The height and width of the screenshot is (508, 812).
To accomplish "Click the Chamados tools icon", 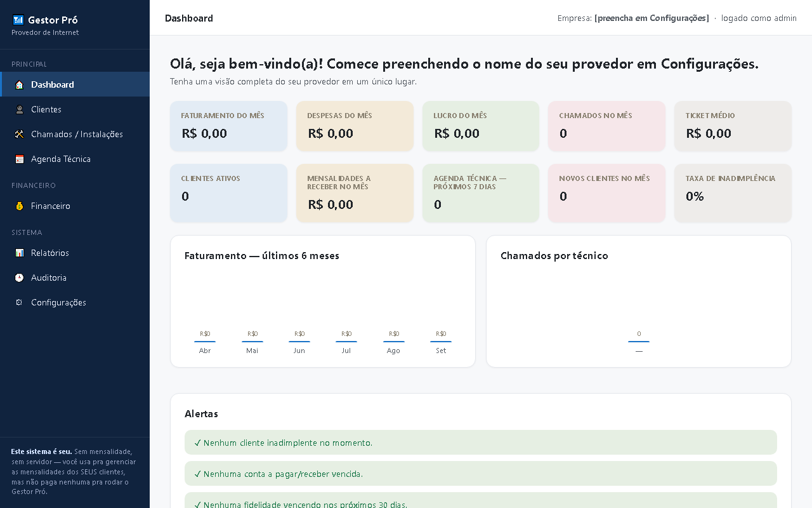I will coord(19,134).
